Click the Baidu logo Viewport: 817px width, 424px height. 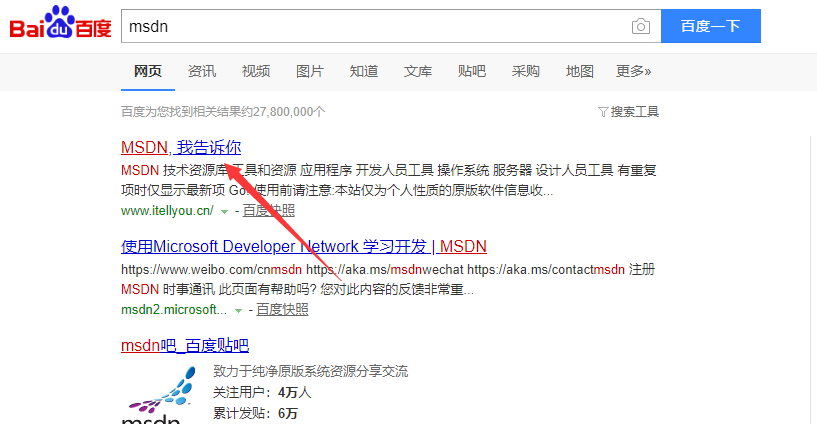point(60,23)
